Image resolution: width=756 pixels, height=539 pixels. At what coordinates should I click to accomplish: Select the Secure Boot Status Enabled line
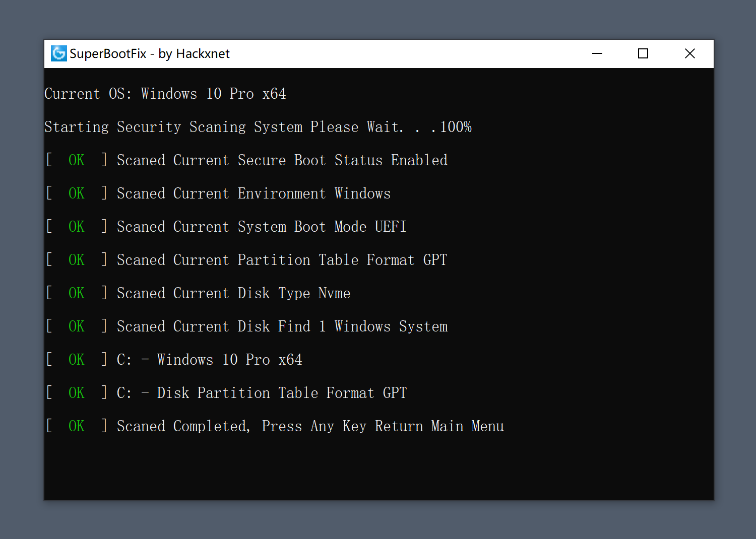coord(282,160)
